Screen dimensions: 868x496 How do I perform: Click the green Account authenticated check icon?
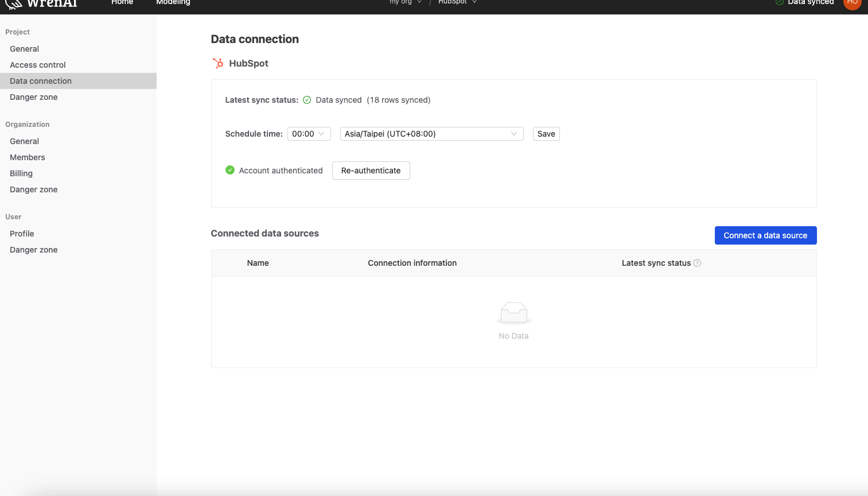pos(230,170)
